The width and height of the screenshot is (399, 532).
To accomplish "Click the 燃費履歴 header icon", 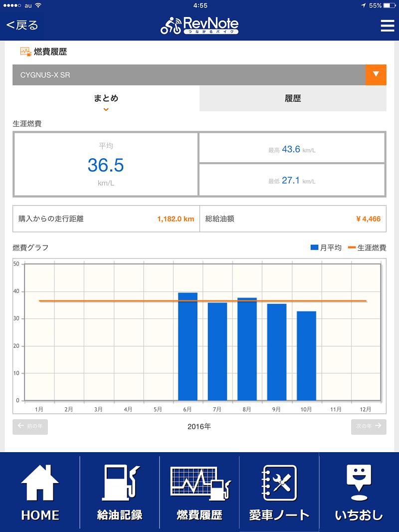I will [x=25, y=51].
